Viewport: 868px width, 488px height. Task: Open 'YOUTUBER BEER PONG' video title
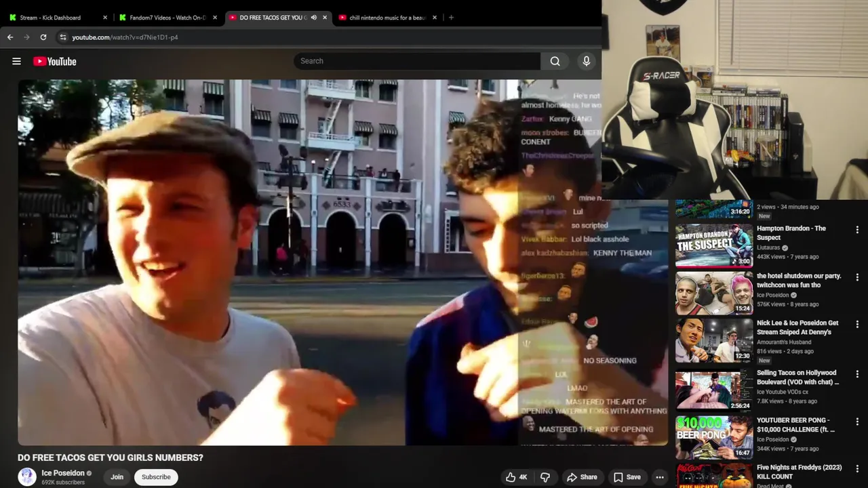tap(796, 425)
